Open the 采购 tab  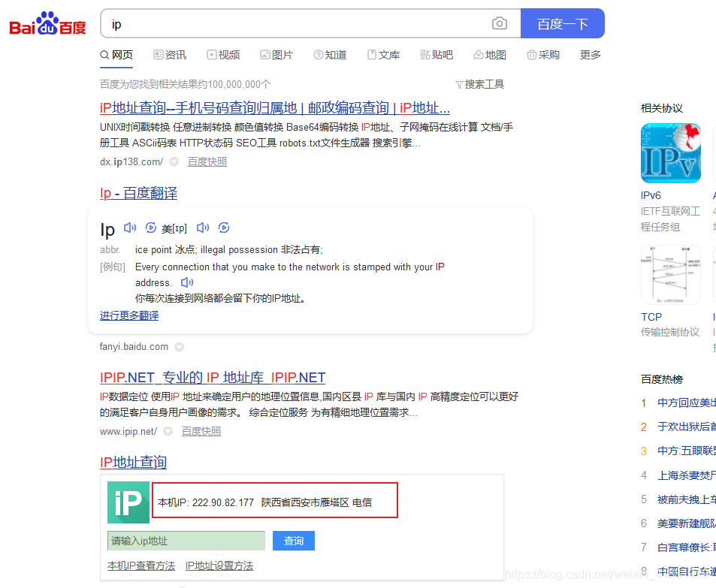(543, 55)
